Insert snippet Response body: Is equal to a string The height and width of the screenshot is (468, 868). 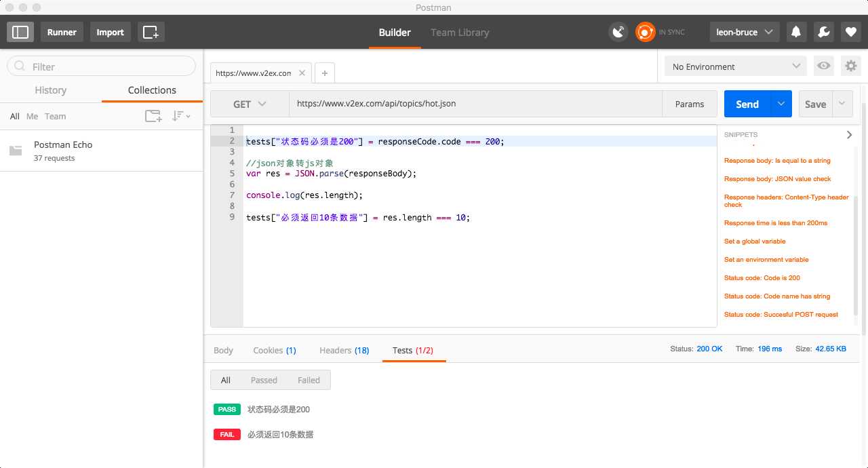coord(777,161)
